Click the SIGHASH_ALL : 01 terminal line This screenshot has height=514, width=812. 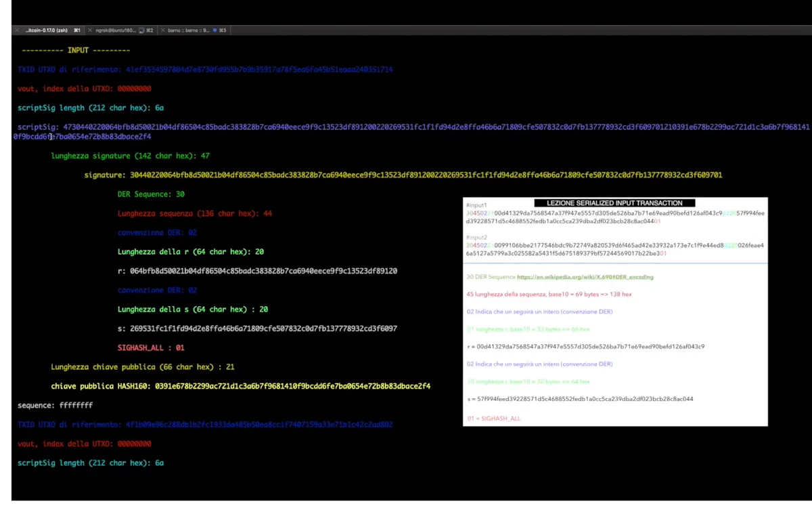point(151,347)
